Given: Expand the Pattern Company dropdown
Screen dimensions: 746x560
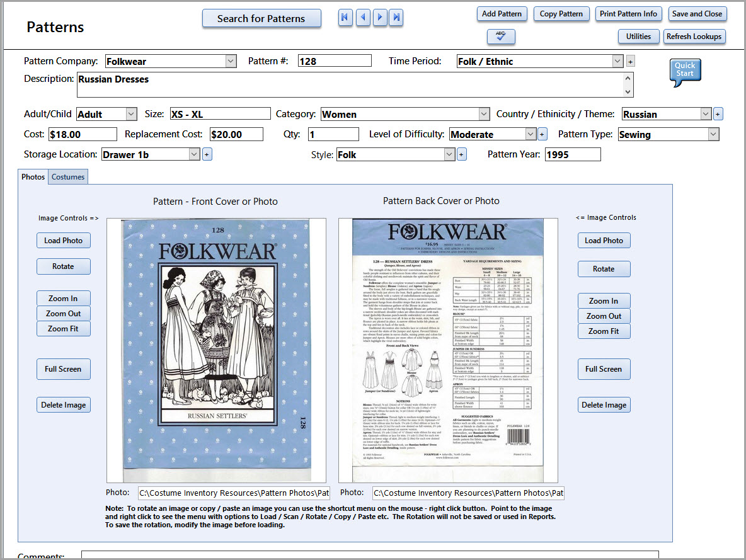Looking at the screenshot, I should point(231,61).
